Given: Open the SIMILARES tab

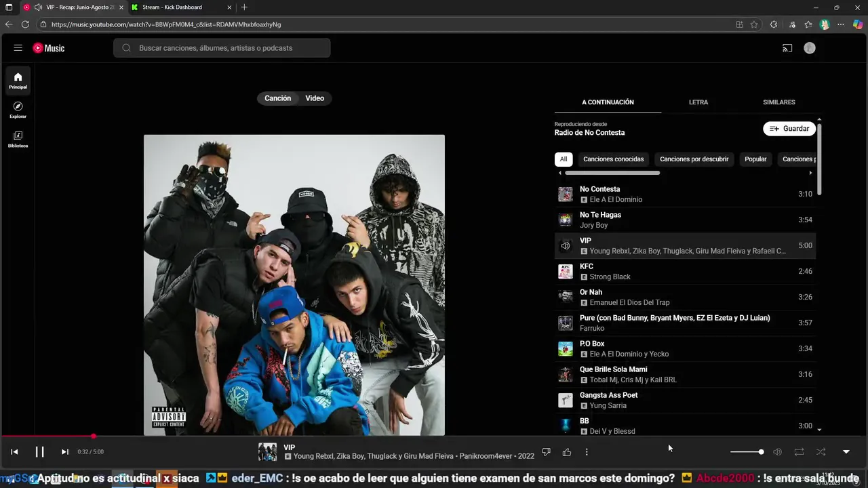Looking at the screenshot, I should 779,102.
